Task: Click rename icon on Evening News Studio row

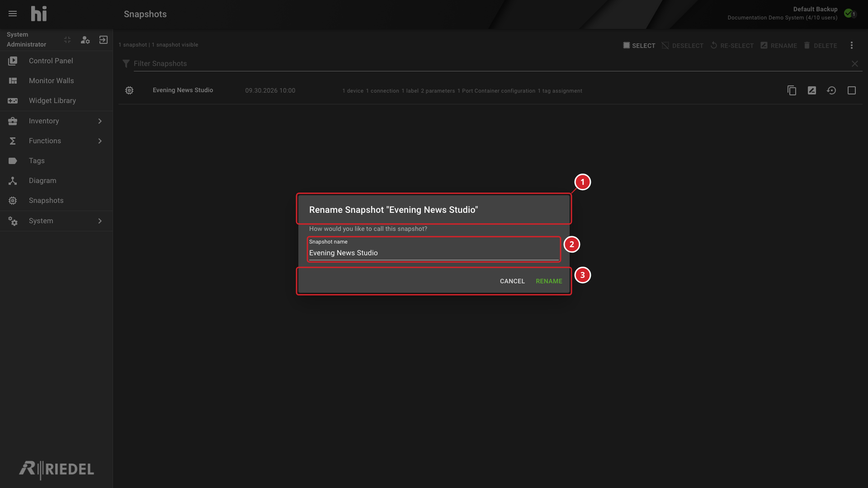Action: [812, 90]
